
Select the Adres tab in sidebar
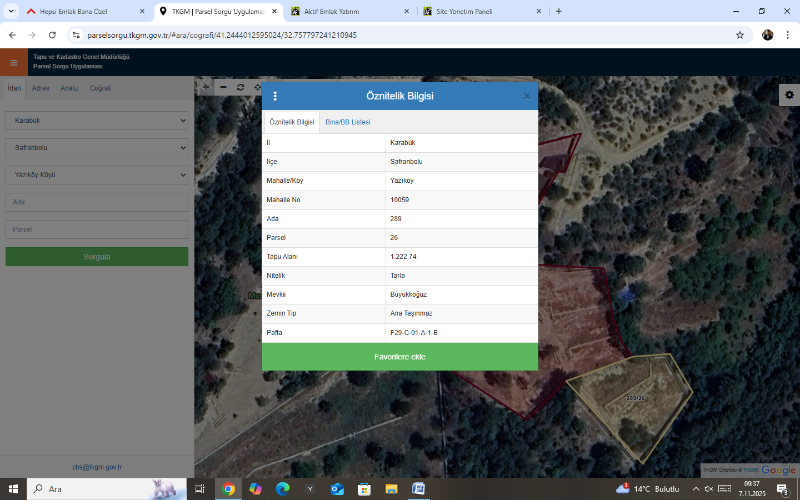tap(41, 88)
